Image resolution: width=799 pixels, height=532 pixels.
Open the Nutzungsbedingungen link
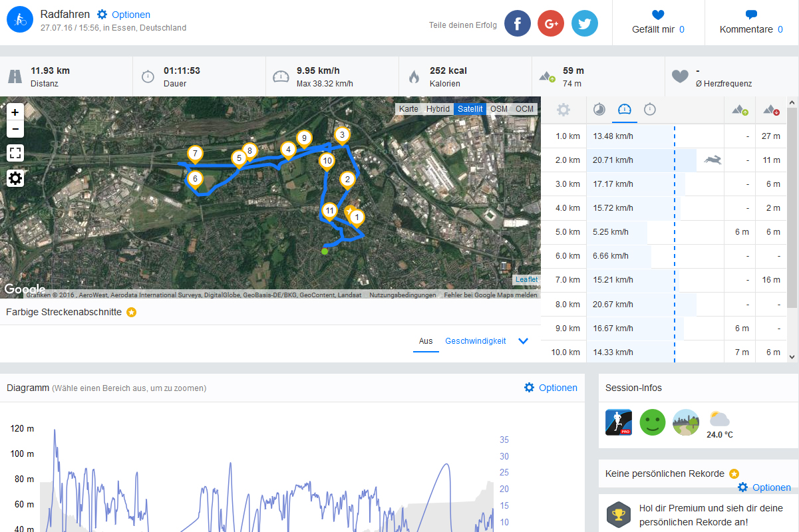[x=402, y=295]
